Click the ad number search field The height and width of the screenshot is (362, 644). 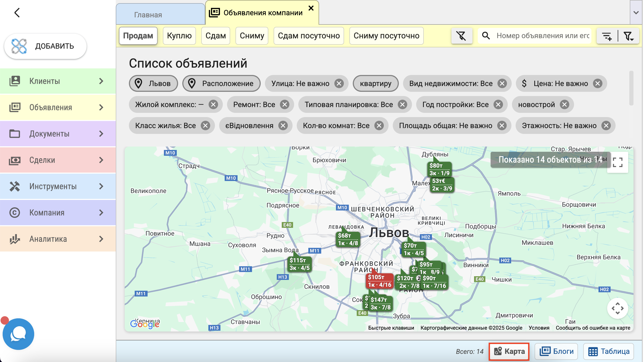[x=542, y=36]
